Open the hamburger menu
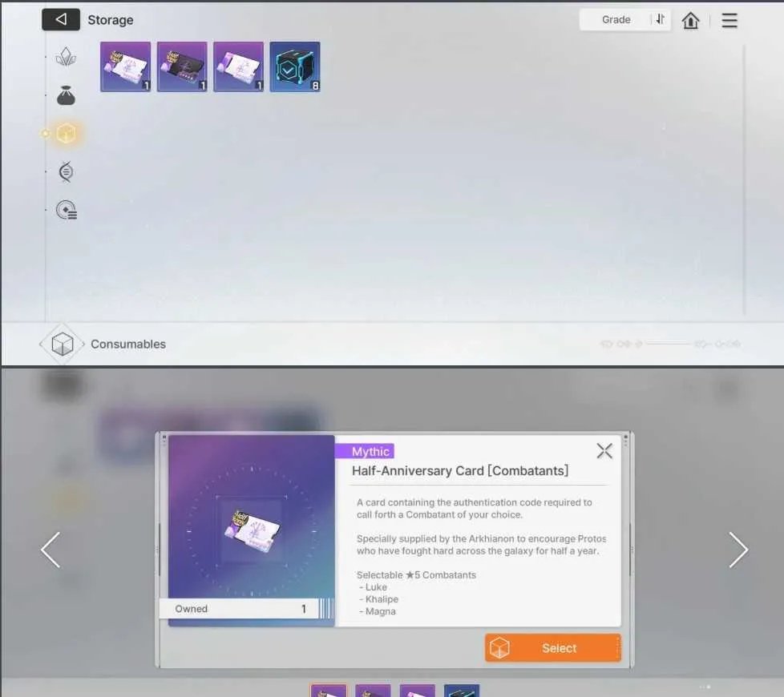Image resolution: width=784 pixels, height=697 pixels. tap(729, 20)
